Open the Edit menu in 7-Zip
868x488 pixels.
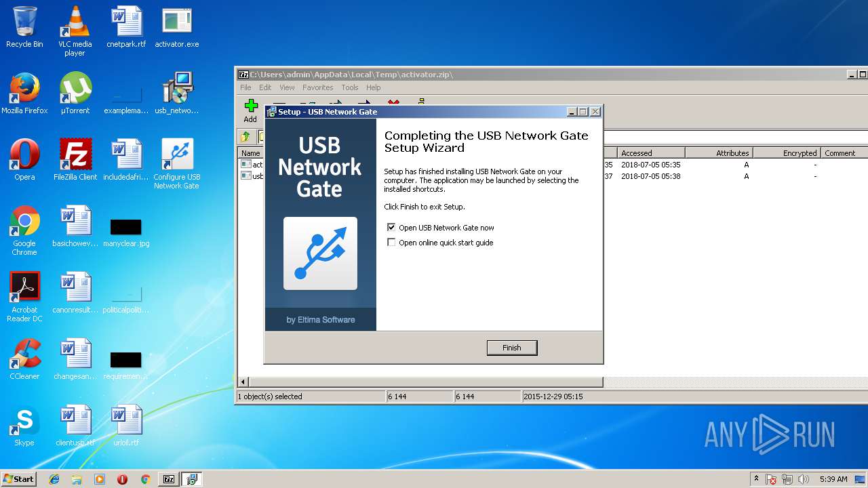point(265,87)
